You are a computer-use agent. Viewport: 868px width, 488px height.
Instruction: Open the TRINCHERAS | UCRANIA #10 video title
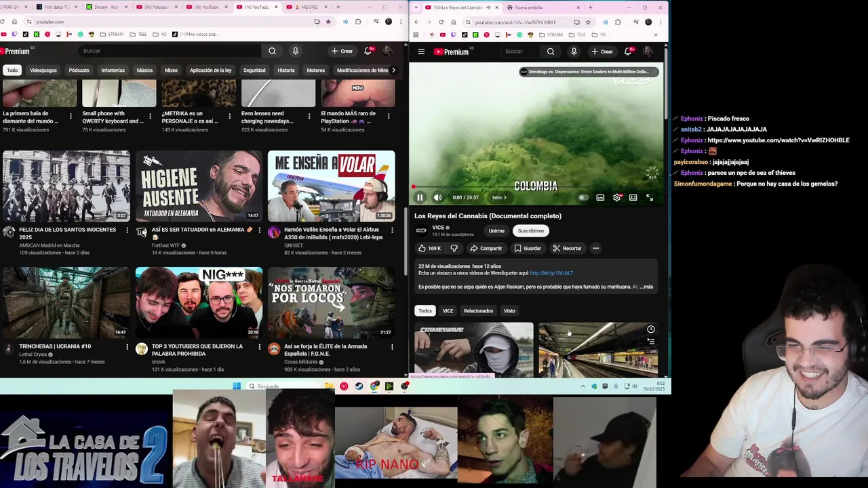click(x=55, y=346)
